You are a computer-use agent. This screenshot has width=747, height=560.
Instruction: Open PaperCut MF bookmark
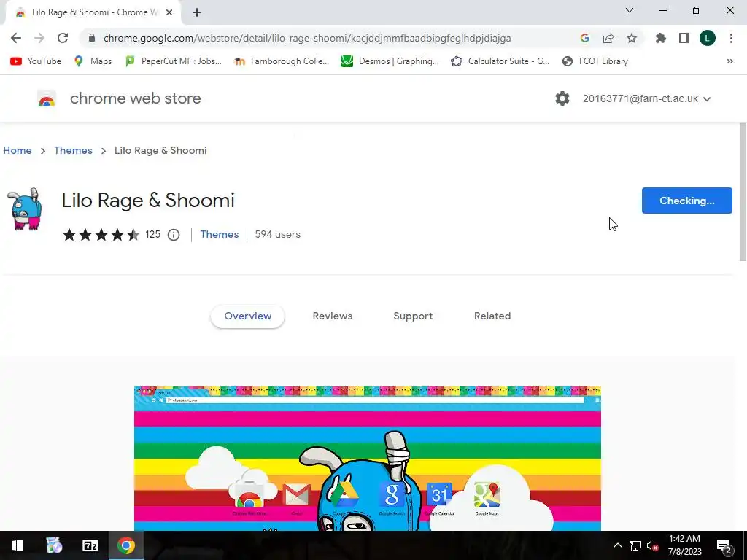click(x=173, y=61)
